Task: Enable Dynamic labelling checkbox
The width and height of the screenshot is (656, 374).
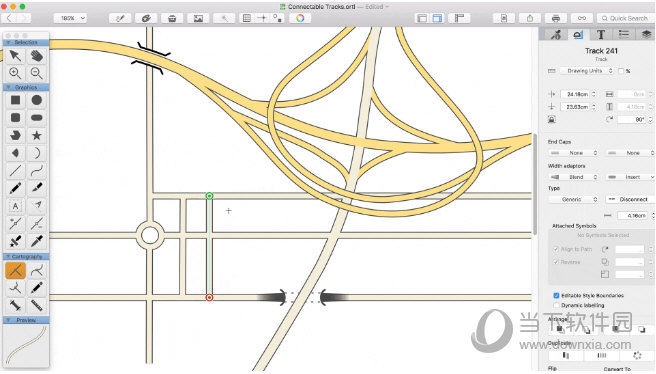Action: 556,305
